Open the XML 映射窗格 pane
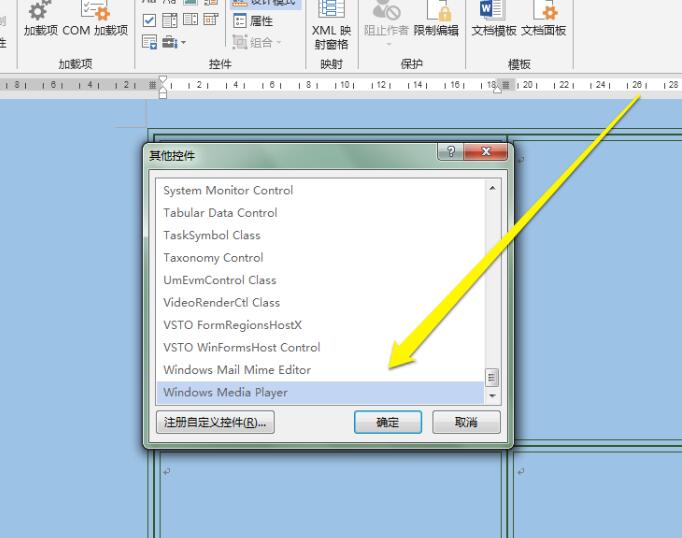The image size is (682, 538). (331, 25)
